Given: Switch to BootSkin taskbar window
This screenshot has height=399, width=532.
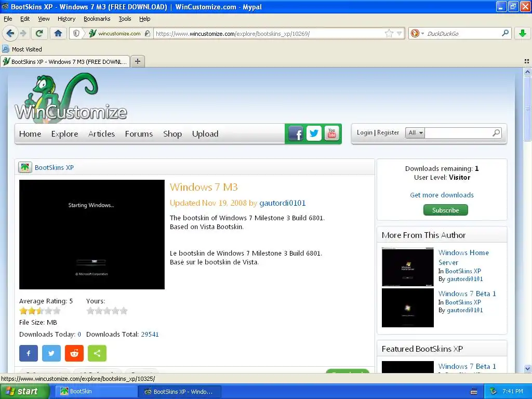Looking at the screenshot, I should click(x=97, y=391).
